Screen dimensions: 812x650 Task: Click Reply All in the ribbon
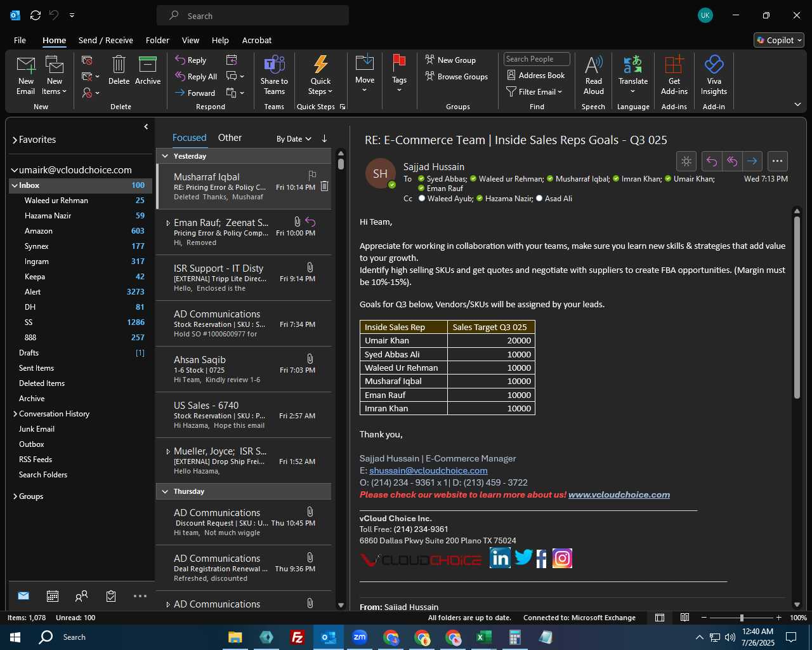tap(196, 76)
